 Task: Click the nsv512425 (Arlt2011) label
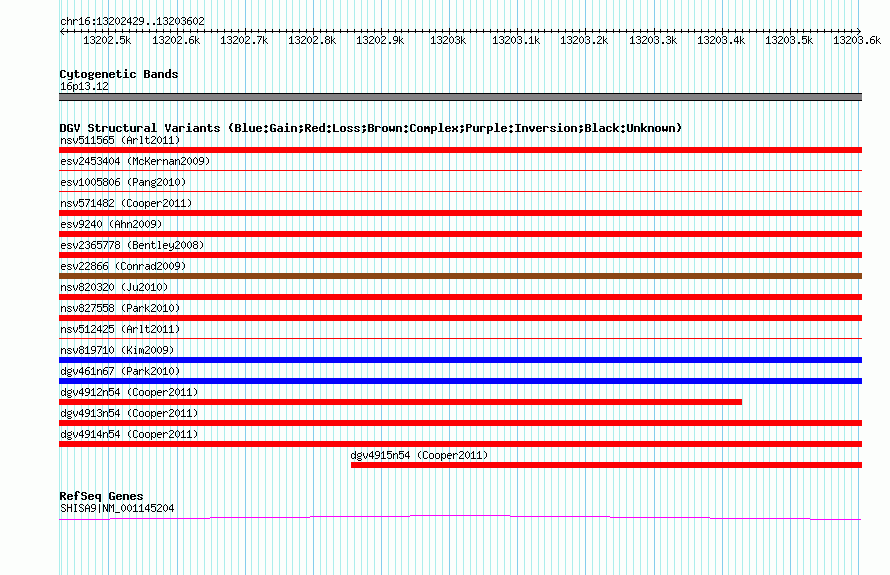click(x=120, y=329)
